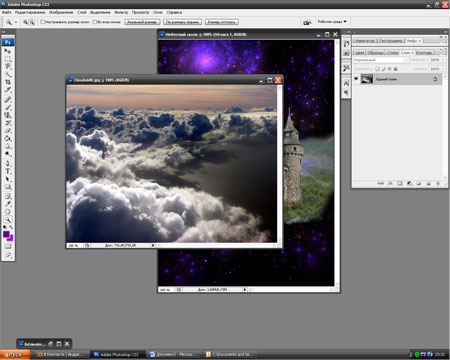Enable 'Во всех окнах' checkbox

(95, 22)
